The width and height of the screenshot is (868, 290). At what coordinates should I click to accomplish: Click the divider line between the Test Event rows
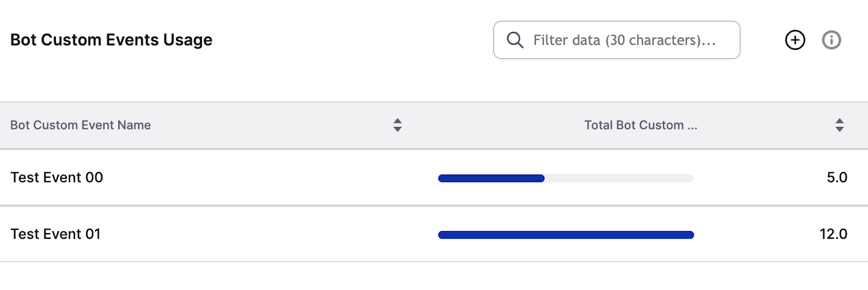pos(434,205)
